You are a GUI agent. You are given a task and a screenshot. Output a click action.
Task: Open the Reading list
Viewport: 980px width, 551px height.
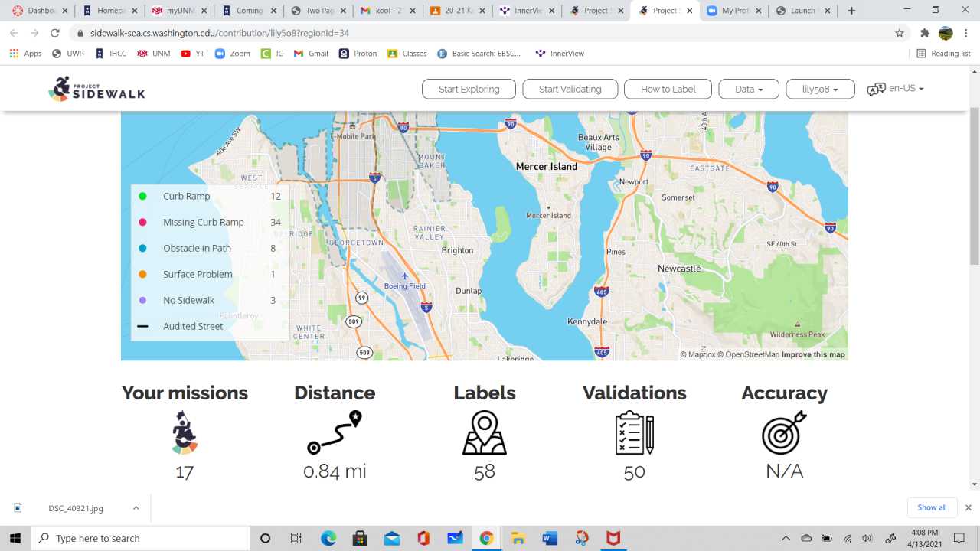click(x=943, y=54)
